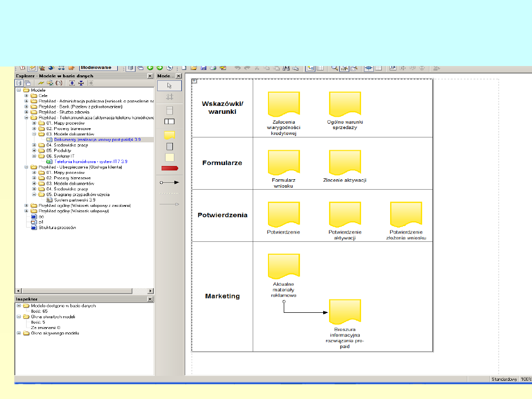Click the magnifier zoom icon

(334, 68)
